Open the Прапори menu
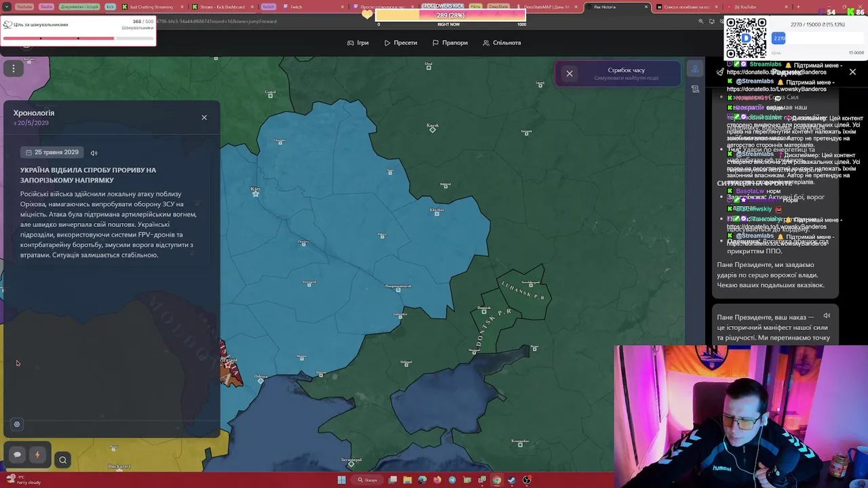Screen dimensions: 868x488 pos(450,43)
